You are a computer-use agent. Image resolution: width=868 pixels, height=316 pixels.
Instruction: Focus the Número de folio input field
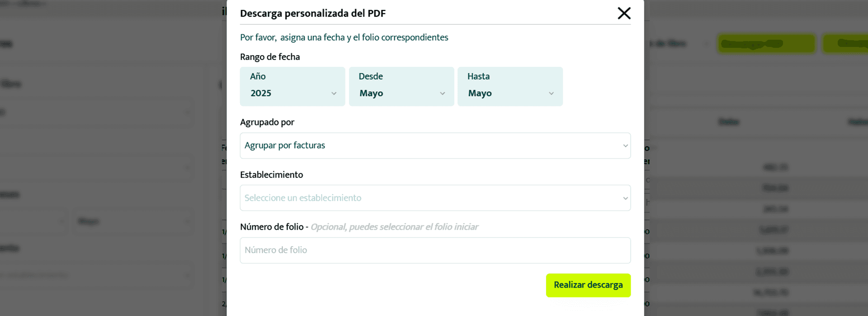pyautogui.click(x=435, y=250)
